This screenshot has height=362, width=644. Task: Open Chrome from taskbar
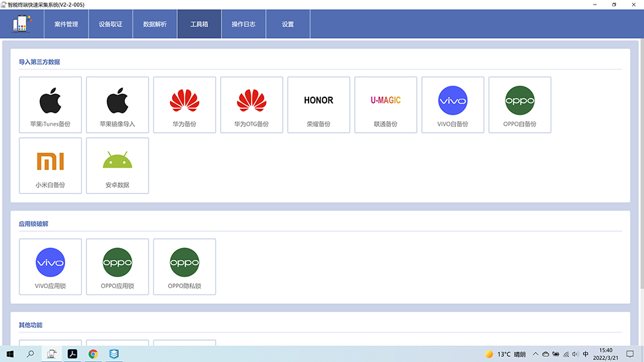click(x=93, y=354)
